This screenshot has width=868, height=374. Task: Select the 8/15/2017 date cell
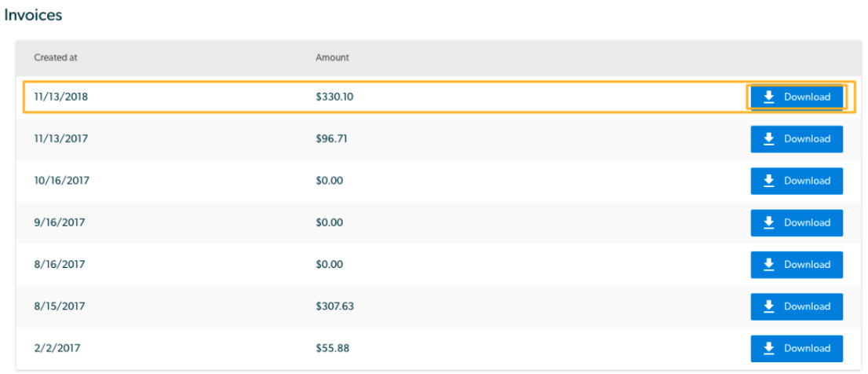click(x=59, y=306)
